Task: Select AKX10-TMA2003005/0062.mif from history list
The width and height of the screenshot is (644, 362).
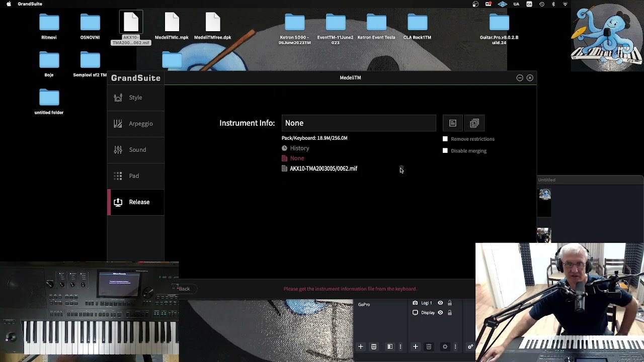Action: [x=324, y=169]
